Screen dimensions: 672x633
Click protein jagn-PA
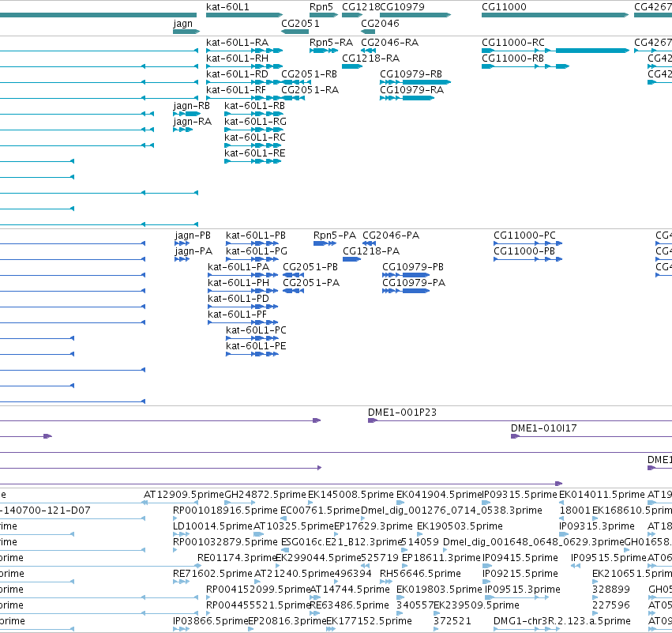[193, 251]
